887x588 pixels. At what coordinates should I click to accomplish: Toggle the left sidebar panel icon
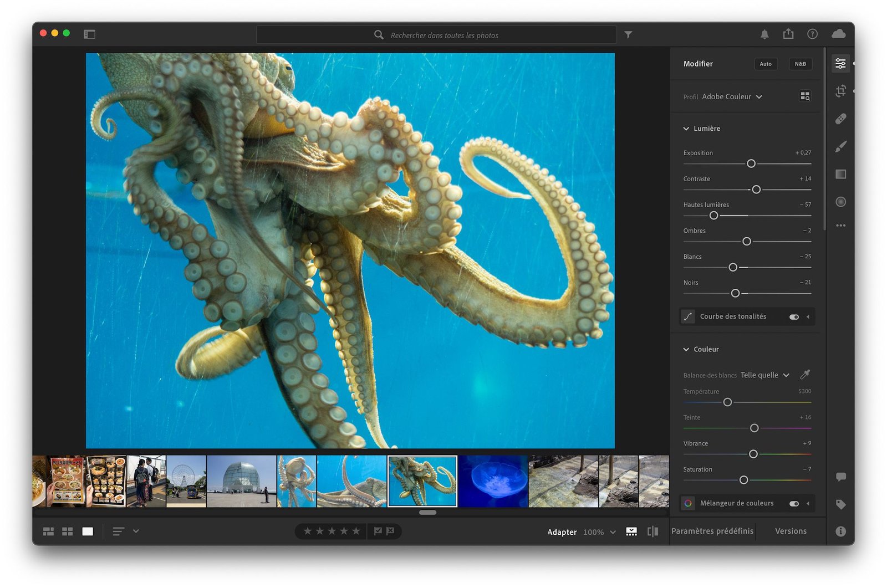pyautogui.click(x=89, y=34)
